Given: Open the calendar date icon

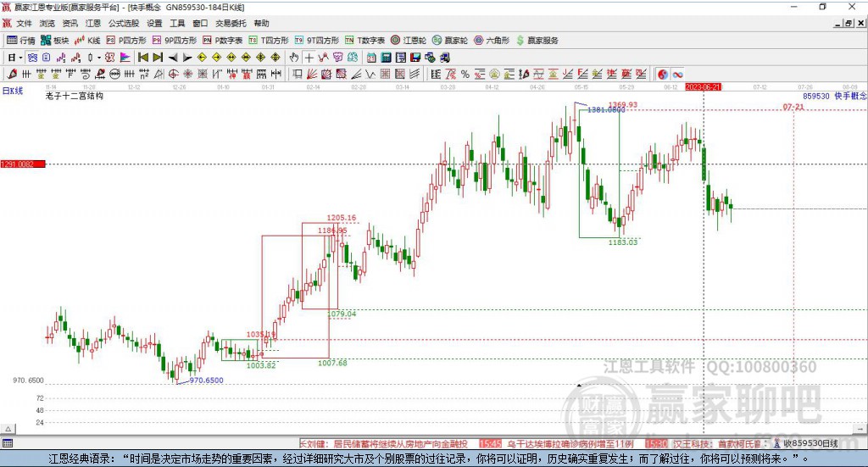Looking at the screenshot, I should tap(371, 57).
